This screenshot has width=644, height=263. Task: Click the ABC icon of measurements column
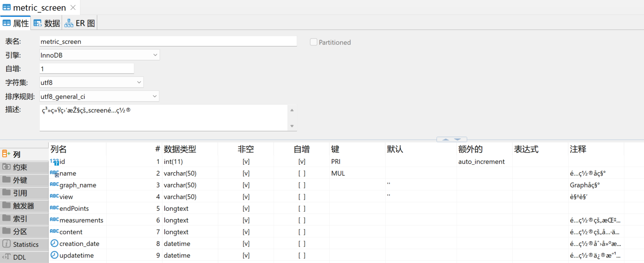(x=54, y=220)
